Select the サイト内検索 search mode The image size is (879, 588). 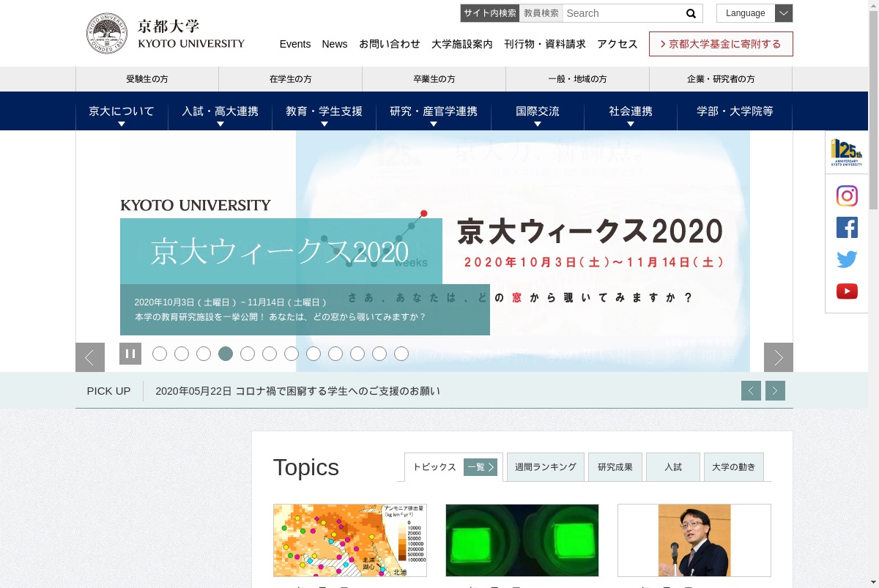coord(489,13)
